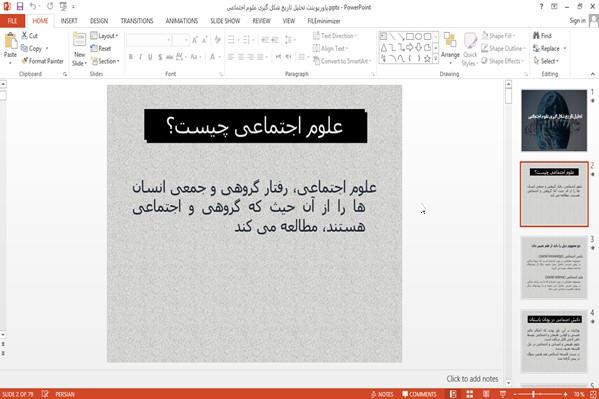Open Quick Styles gallery

470,50
